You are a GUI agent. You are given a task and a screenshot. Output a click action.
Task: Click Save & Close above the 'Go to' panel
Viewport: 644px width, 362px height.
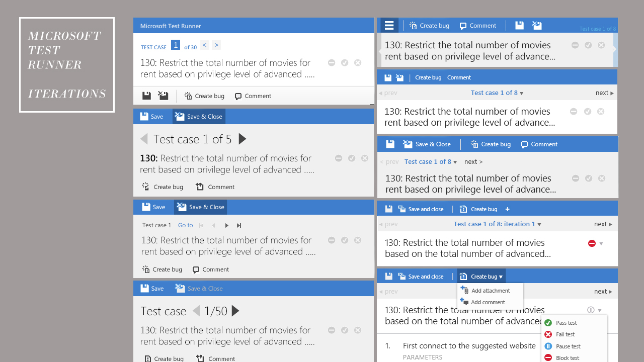[201, 207]
